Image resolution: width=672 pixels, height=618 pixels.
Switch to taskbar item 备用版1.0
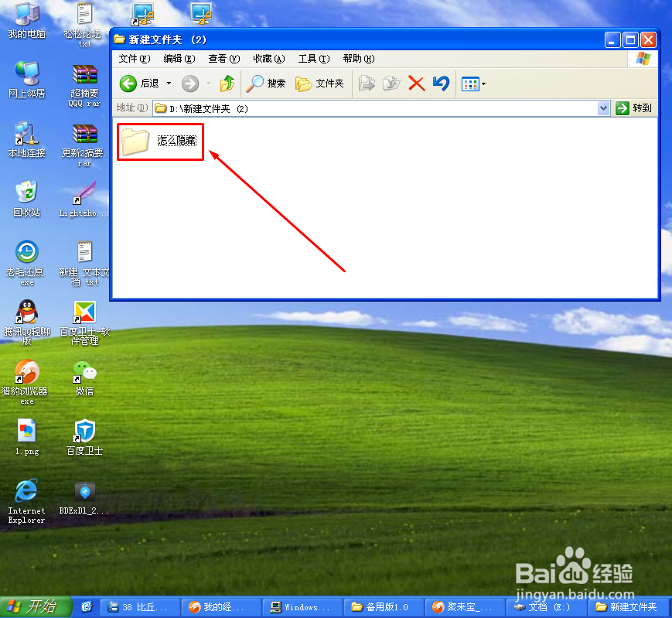pyautogui.click(x=384, y=607)
